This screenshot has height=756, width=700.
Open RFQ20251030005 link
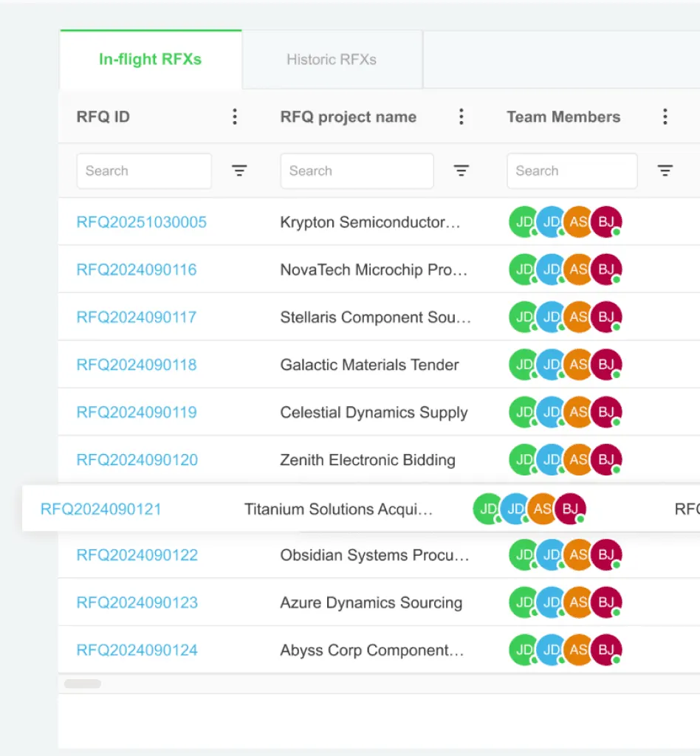tap(142, 221)
